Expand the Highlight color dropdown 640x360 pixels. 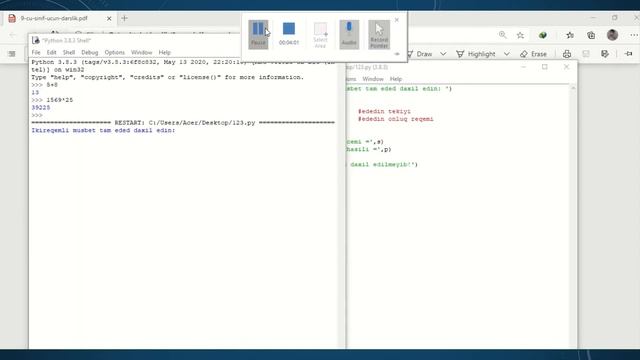tap(507, 54)
